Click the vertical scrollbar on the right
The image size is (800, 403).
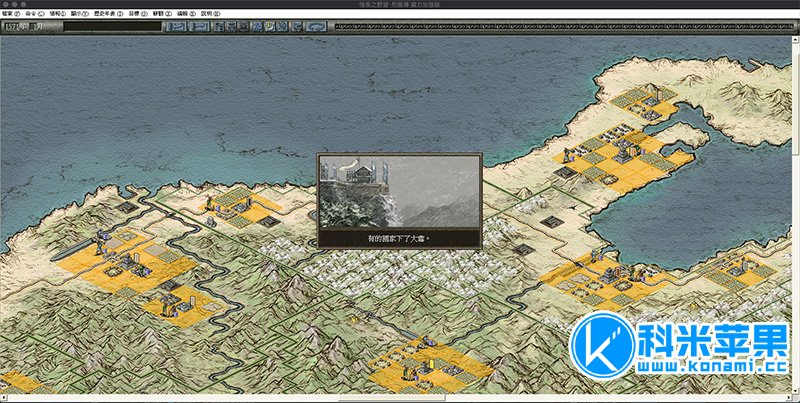[x=796, y=214]
